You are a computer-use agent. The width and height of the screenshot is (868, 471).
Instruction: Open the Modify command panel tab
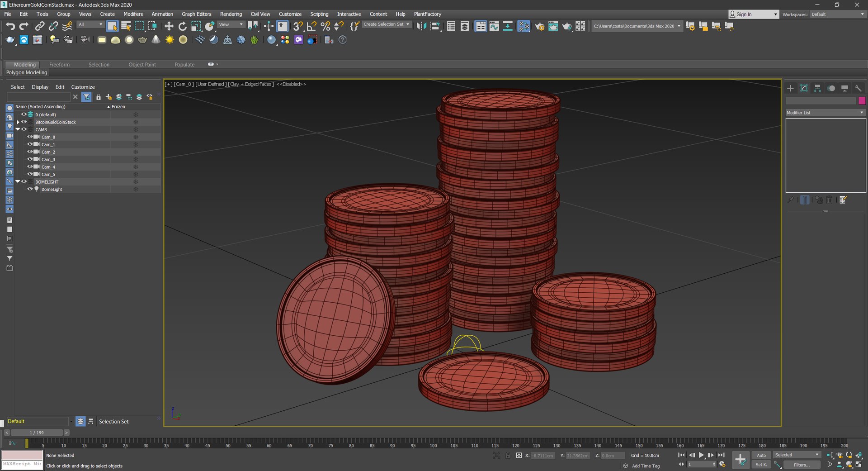coord(804,88)
